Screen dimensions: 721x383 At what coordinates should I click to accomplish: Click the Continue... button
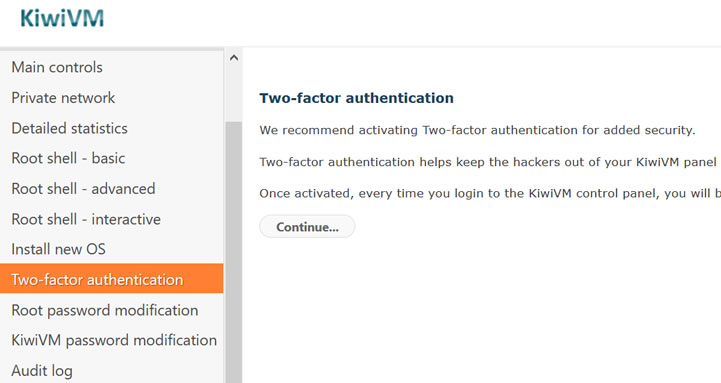307,227
